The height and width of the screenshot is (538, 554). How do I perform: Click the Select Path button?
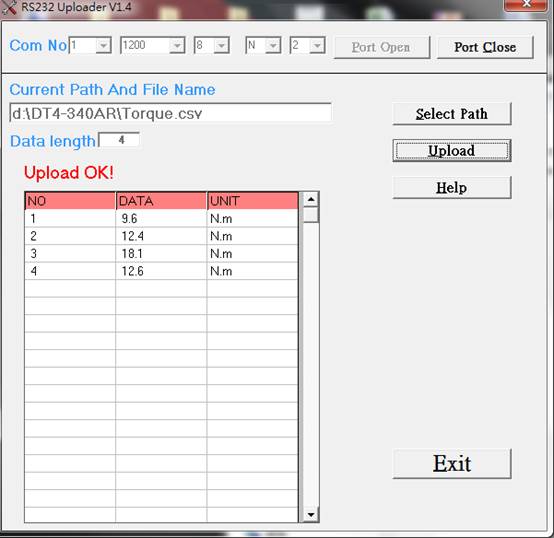point(452,114)
